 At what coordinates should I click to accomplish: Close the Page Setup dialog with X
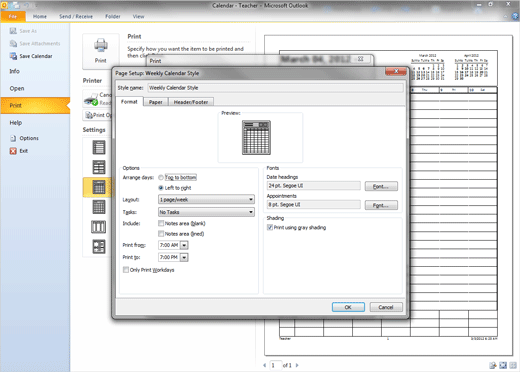pyautogui.click(x=396, y=71)
